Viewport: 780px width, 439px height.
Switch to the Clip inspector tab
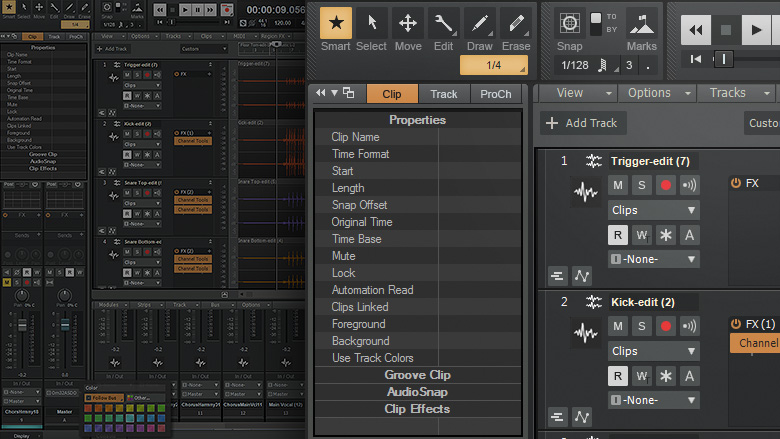pyautogui.click(x=392, y=94)
